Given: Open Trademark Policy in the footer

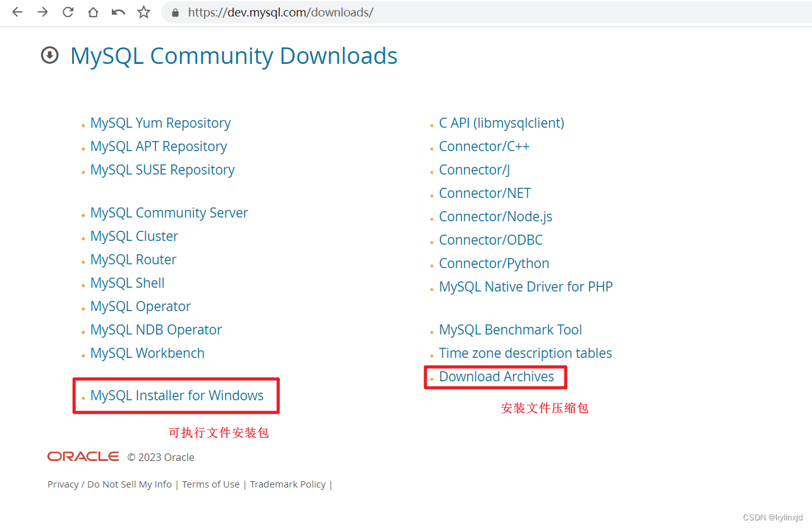Looking at the screenshot, I should coord(288,484).
